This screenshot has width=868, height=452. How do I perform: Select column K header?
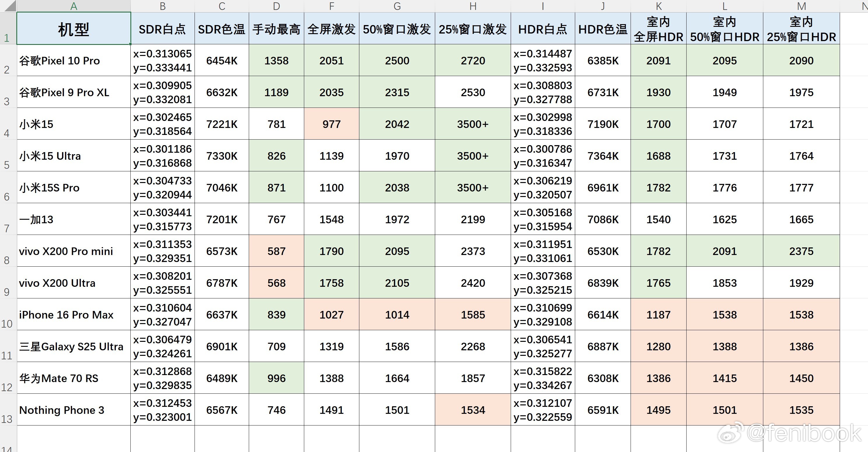click(x=658, y=6)
